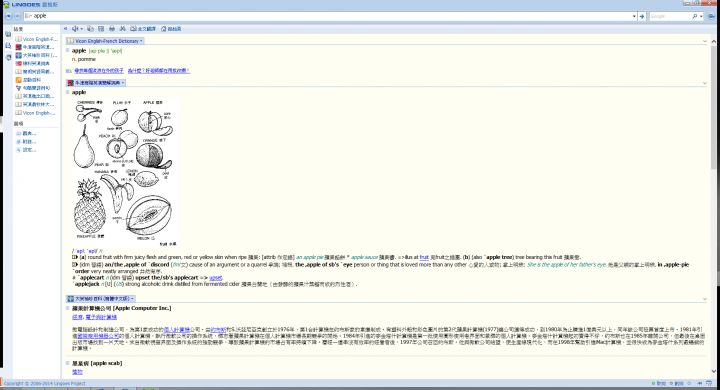Collapse the Vicon English-French section with the right chevron
The image size is (720, 390).
tap(705, 41)
